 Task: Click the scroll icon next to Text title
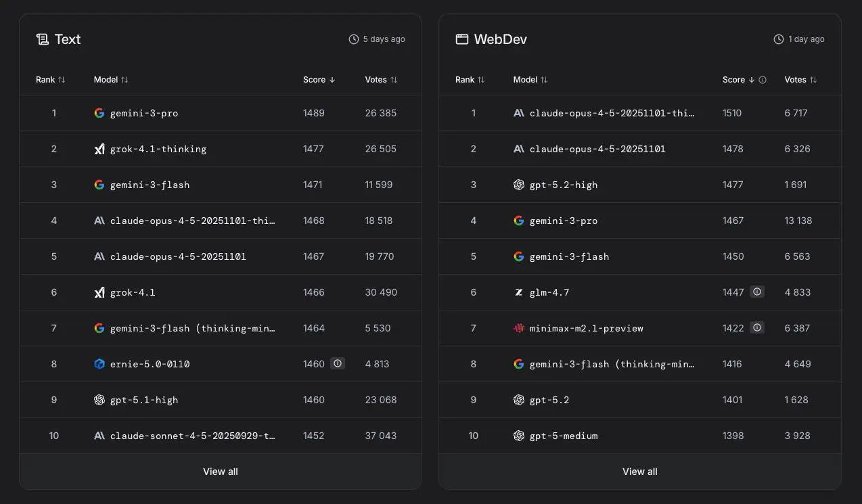(x=43, y=39)
